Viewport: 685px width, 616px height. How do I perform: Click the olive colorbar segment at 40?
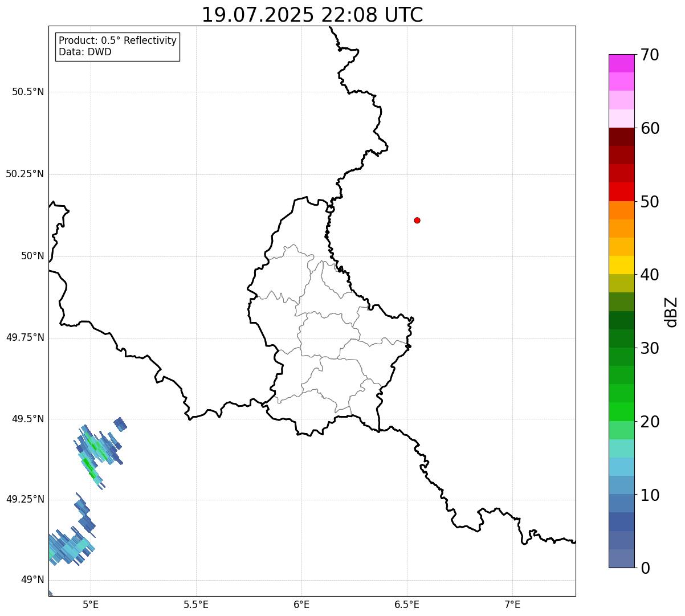pyautogui.click(x=621, y=283)
